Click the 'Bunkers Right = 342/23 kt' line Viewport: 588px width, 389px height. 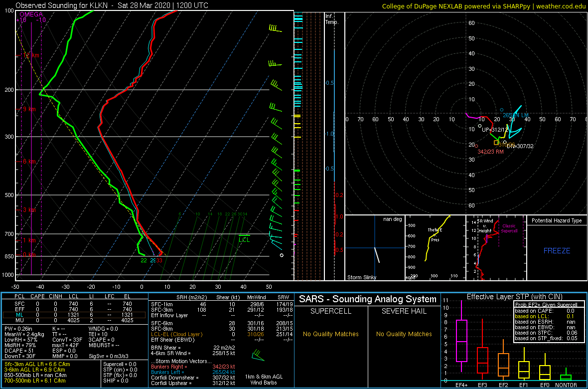coord(193,366)
